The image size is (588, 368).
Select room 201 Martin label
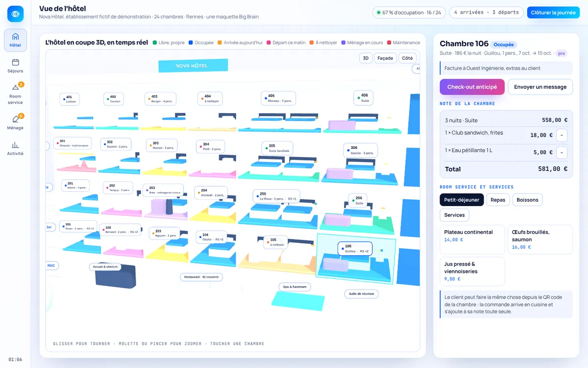coord(75,185)
